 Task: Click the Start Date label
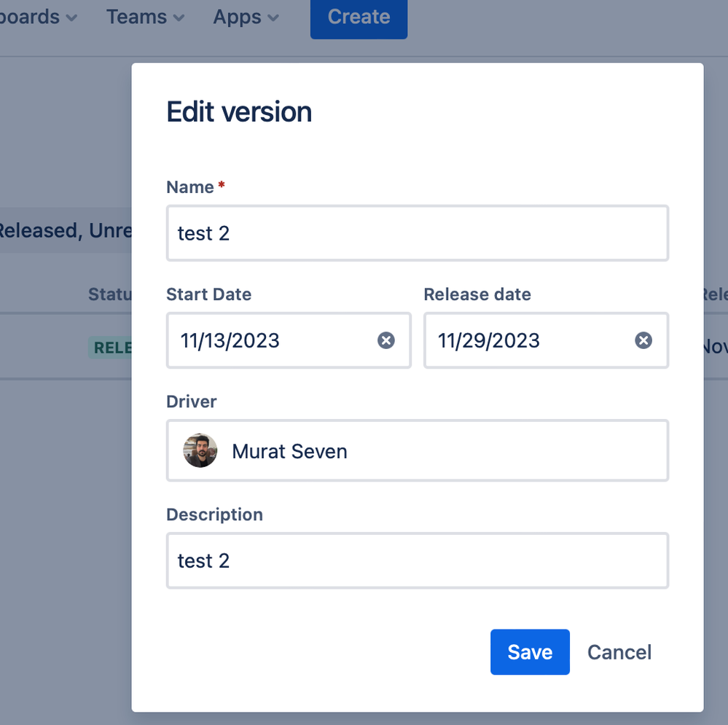(209, 294)
